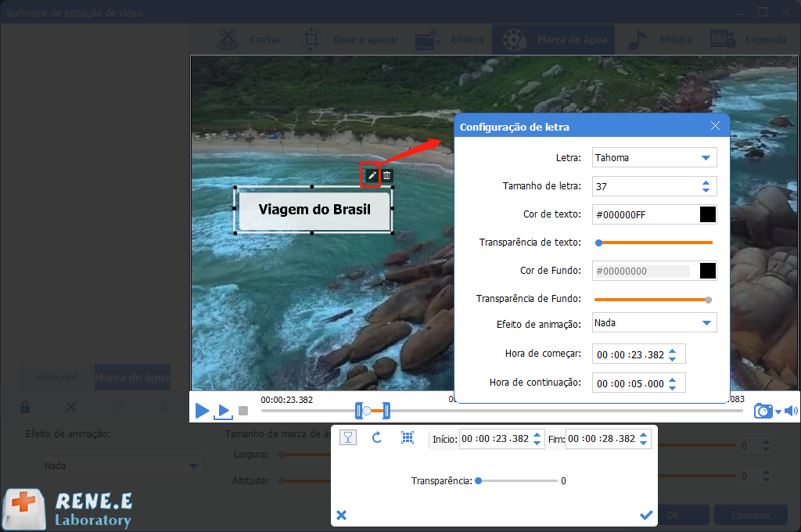The height and width of the screenshot is (532, 801).
Task: Click the reset rotate arrow icon
Action: click(x=376, y=438)
